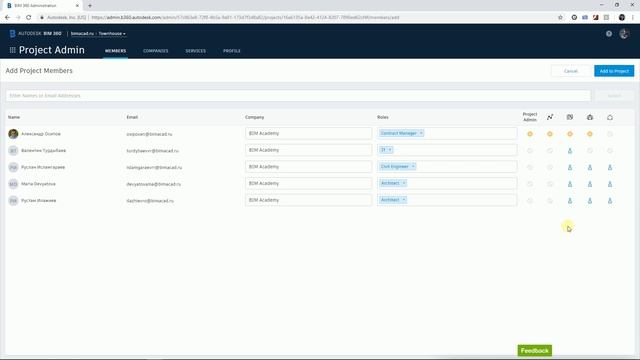Screen dimensions: 640x360
Task: Focus the Enter Names or Email Addresses field
Action: click(x=298, y=96)
